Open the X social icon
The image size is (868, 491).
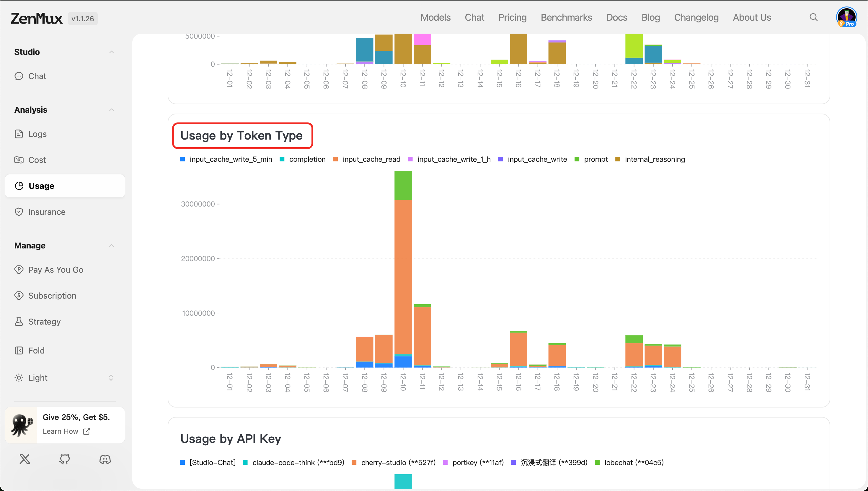25,459
